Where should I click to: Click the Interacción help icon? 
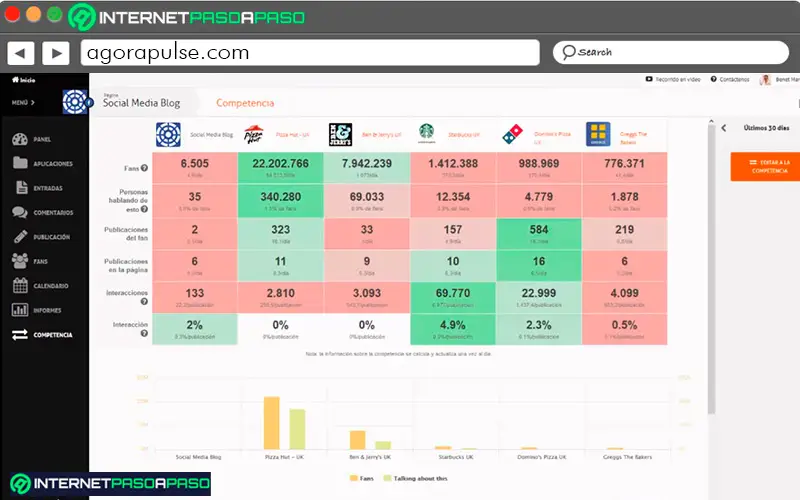[144, 333]
